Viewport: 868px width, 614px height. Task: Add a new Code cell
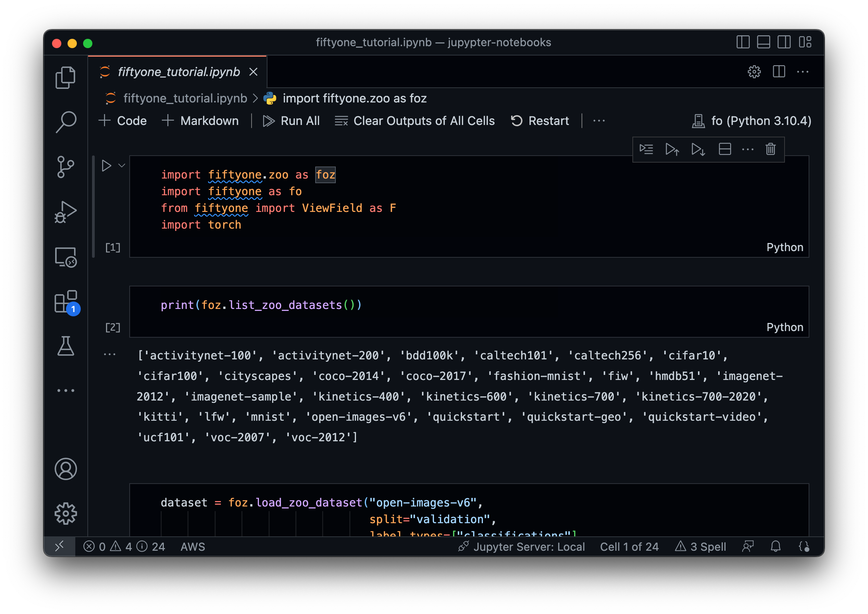point(123,121)
